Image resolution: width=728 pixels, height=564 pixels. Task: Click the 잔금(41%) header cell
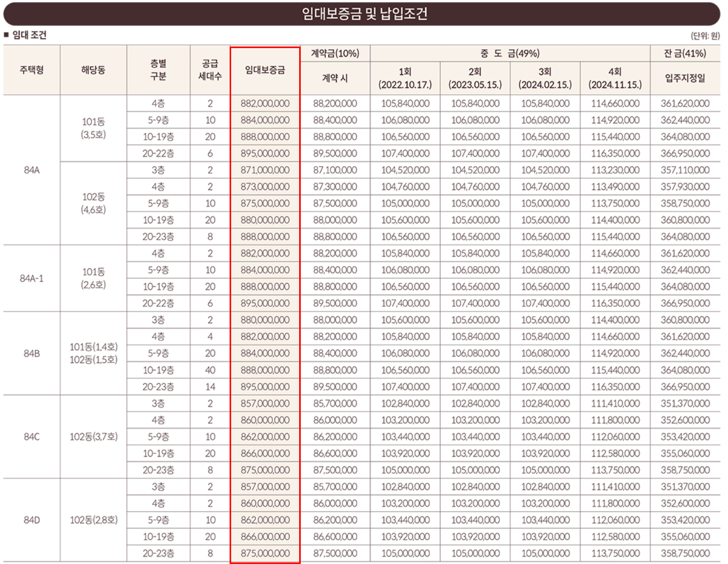pyautogui.click(x=685, y=53)
